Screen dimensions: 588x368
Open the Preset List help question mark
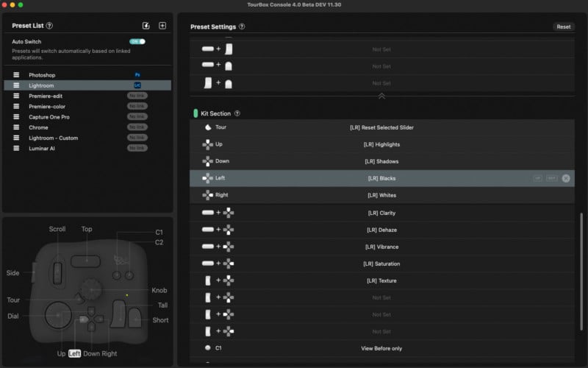[x=49, y=26]
